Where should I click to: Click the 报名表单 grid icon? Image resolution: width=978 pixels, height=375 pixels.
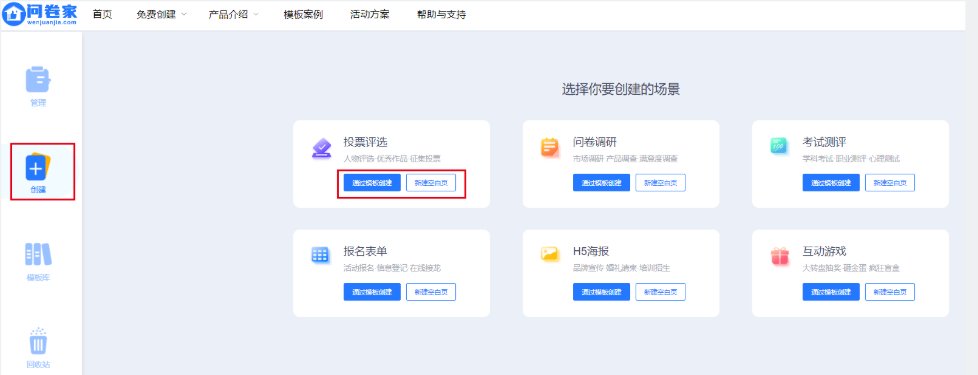pyautogui.click(x=320, y=255)
